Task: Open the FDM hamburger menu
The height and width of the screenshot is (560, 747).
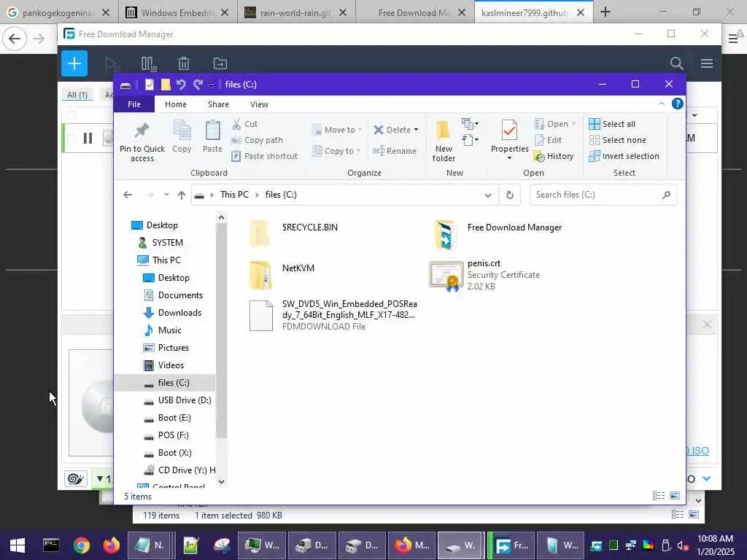Action: (706, 63)
